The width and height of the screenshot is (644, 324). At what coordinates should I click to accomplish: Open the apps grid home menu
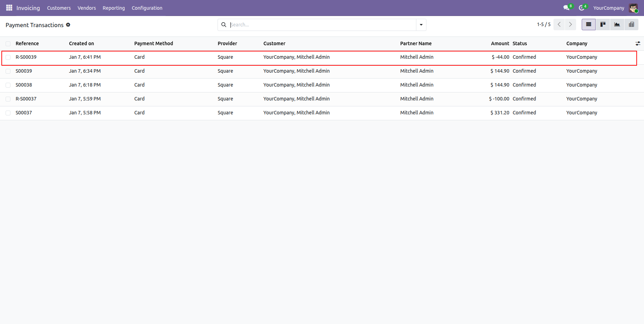click(x=9, y=8)
